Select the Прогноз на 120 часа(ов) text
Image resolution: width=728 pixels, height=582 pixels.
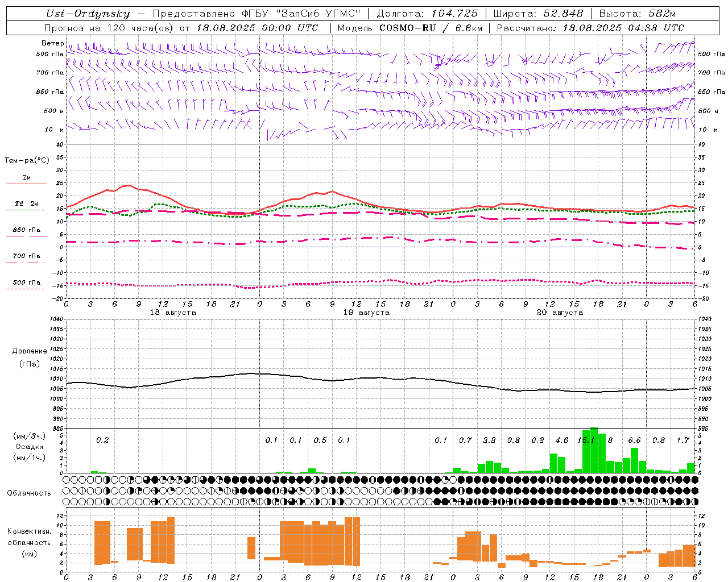109,28
